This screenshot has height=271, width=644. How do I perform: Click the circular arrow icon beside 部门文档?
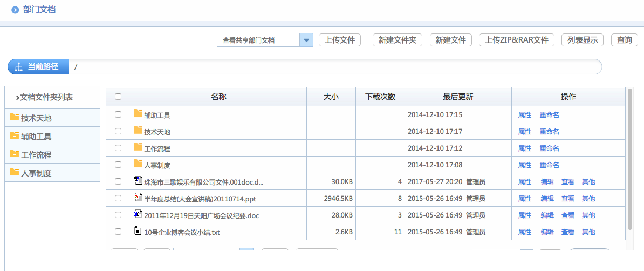click(x=15, y=10)
